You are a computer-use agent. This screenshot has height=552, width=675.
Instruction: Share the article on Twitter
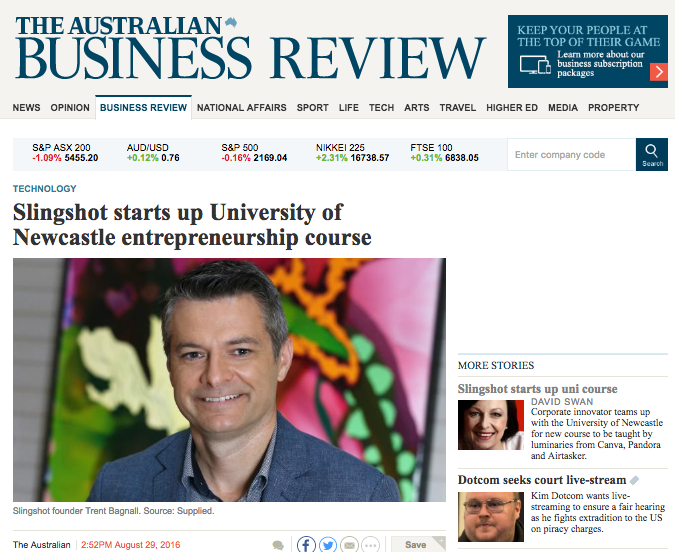pos(328,545)
